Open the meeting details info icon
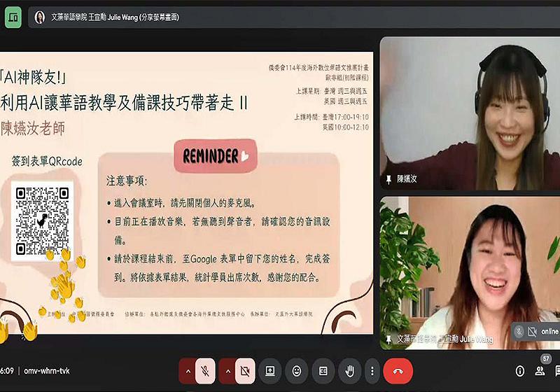Viewport: 560px width, 392px height. pyautogui.click(x=519, y=370)
